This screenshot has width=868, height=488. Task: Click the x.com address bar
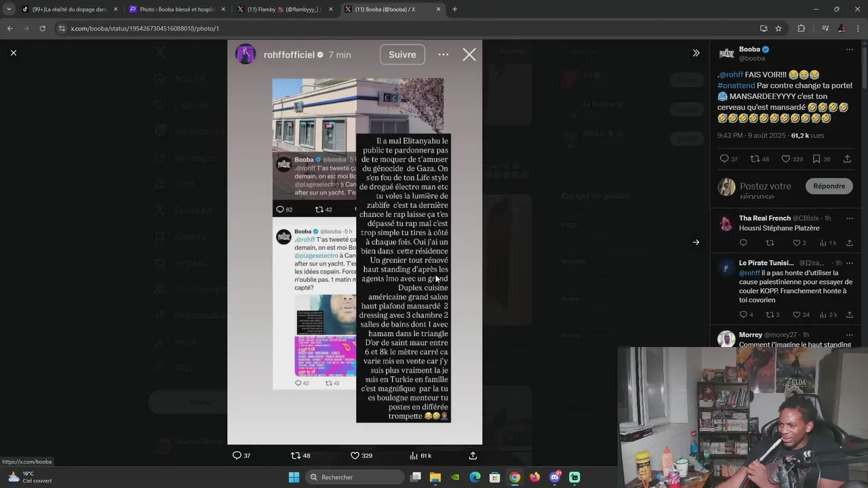point(407,28)
